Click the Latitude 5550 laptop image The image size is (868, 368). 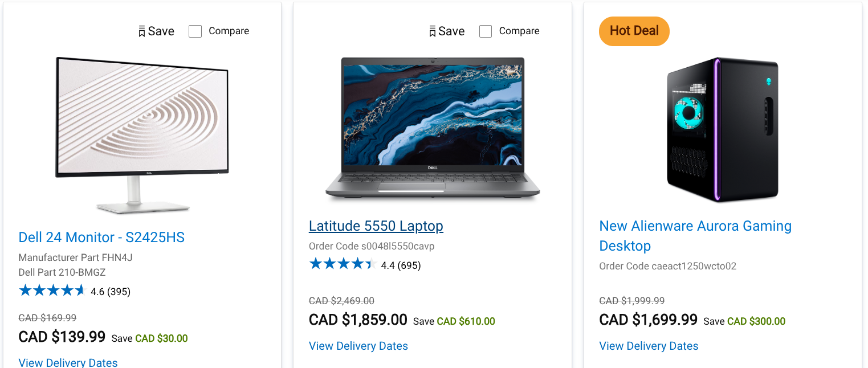point(432,128)
